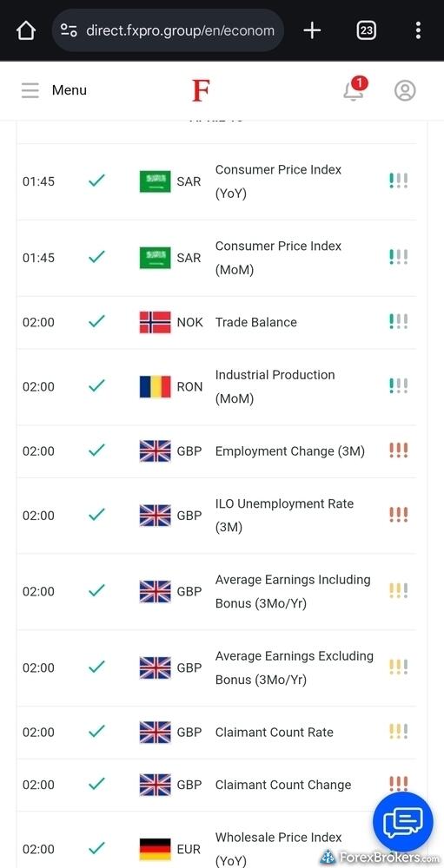Screen dimensions: 444x868
Task: Open the notifications bell with 1 alert
Action: 355,89
